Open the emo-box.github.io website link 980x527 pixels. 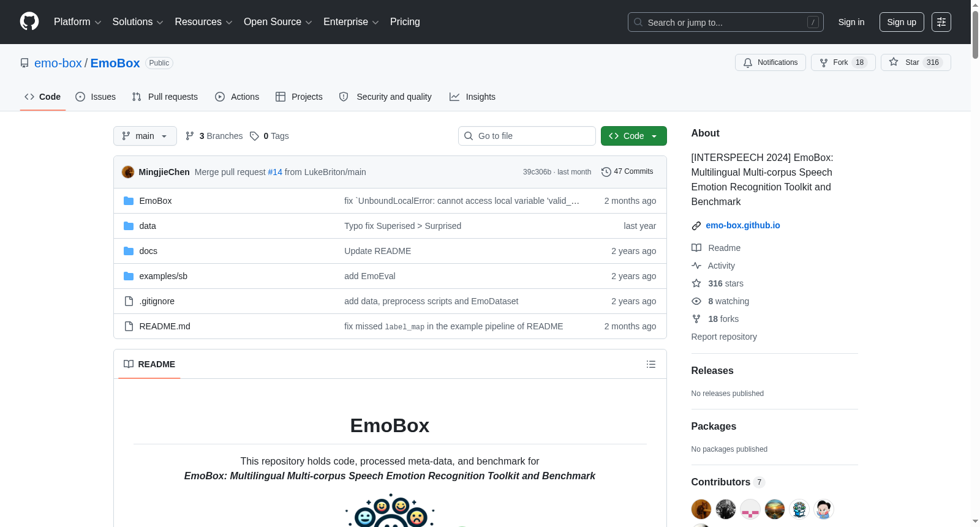coord(743,225)
